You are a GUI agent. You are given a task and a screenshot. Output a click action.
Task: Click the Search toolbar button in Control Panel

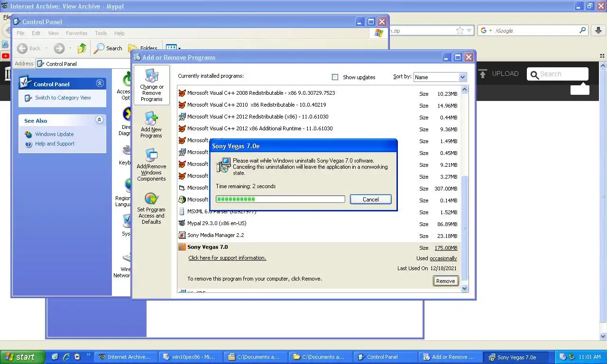coord(108,48)
